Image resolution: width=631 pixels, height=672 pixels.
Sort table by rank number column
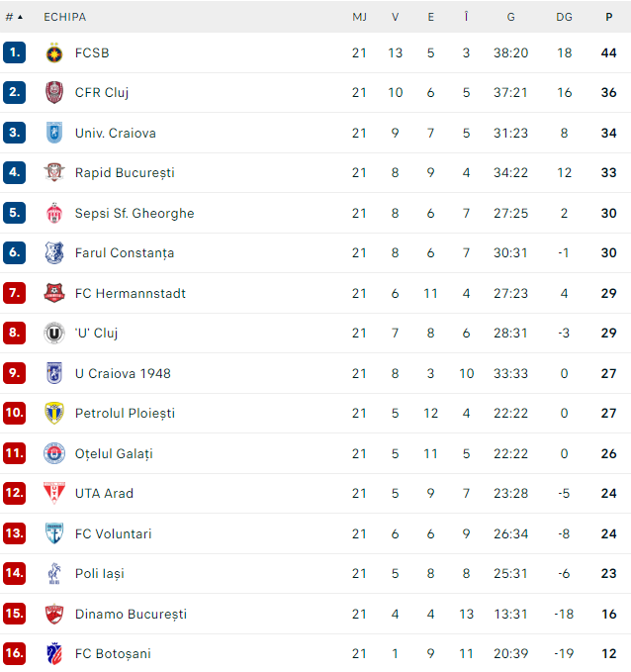pyautogui.click(x=14, y=17)
